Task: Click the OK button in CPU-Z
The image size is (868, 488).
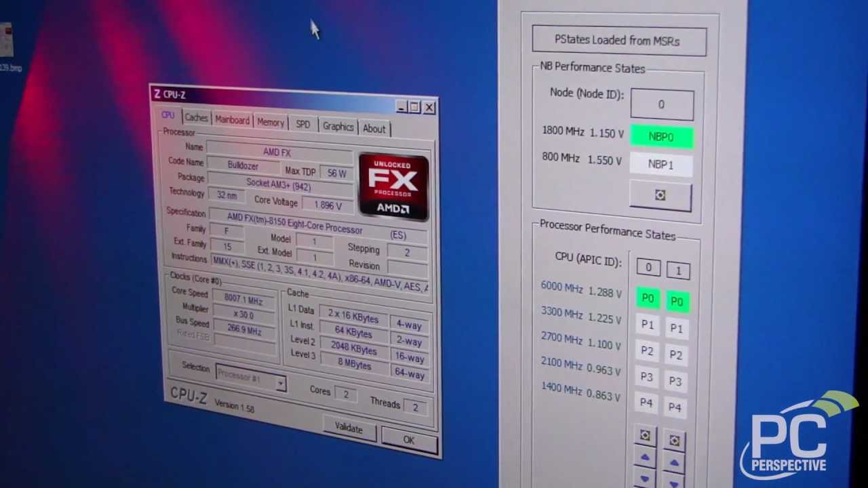Action: pos(408,440)
